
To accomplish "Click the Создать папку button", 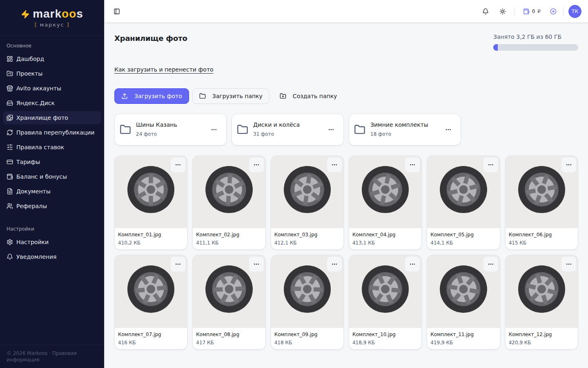I will 308,96.
